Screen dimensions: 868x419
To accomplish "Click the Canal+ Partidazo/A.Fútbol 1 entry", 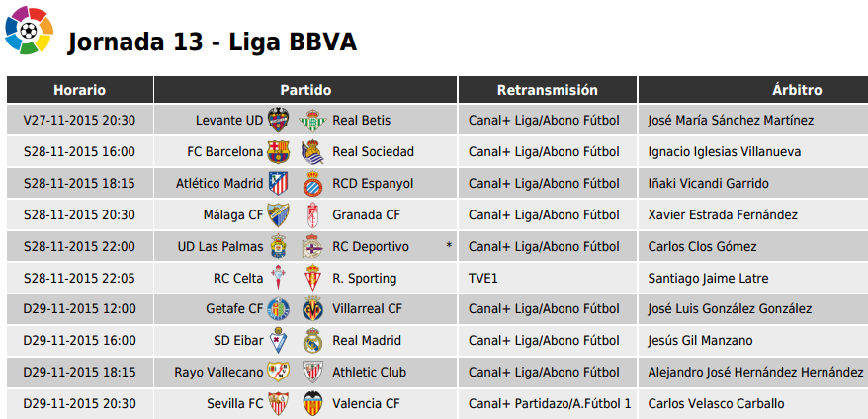I will pyautogui.click(x=550, y=403).
